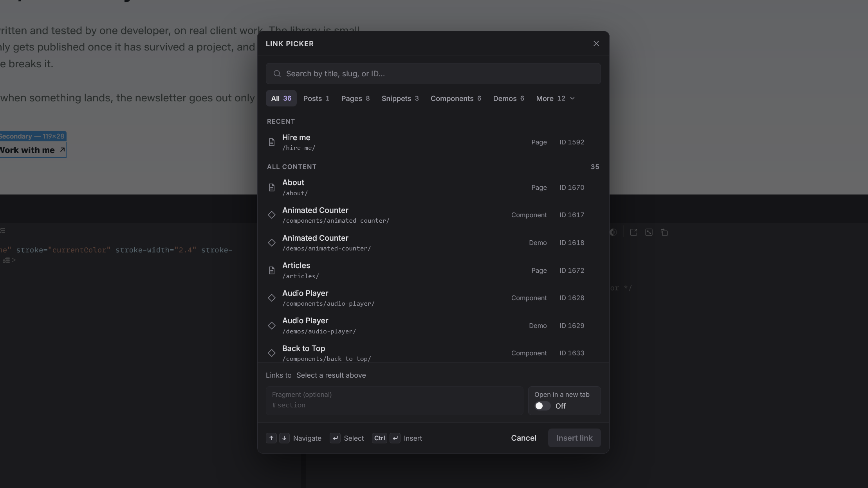Select /demos/animated-counter/ result
The width and height of the screenshot is (868, 488).
coord(433,243)
